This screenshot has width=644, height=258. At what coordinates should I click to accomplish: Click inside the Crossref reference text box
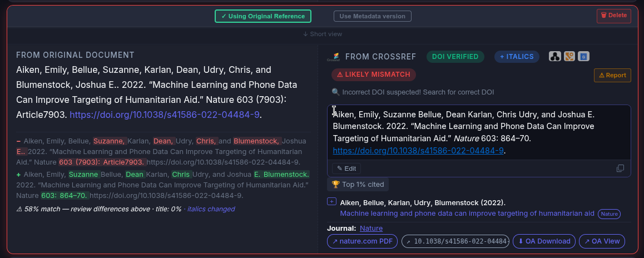click(479, 132)
